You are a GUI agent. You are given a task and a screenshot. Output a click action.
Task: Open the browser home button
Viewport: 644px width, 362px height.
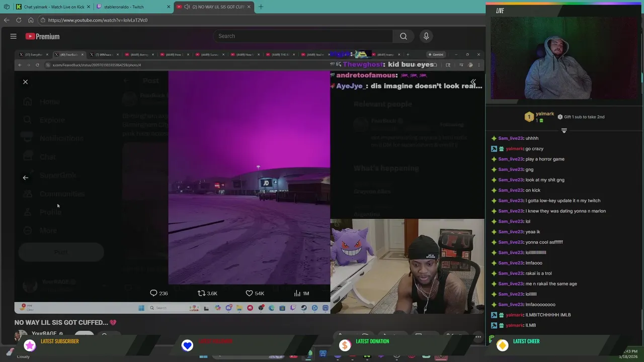point(31,20)
